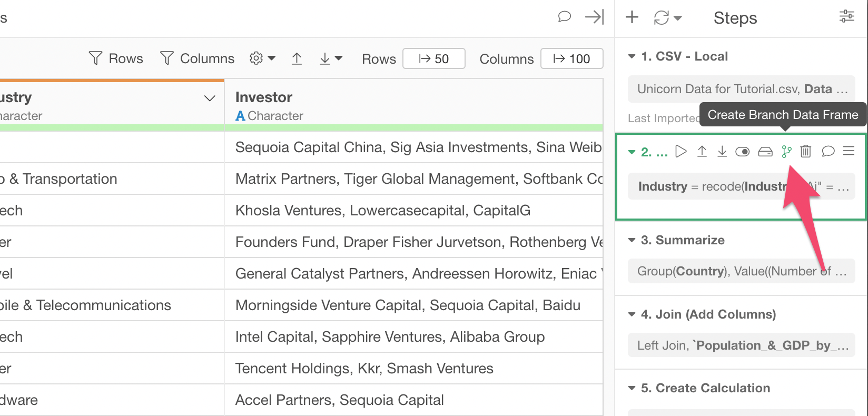Add a new step with the plus icon
This screenshot has height=416, width=868.
coord(632,17)
